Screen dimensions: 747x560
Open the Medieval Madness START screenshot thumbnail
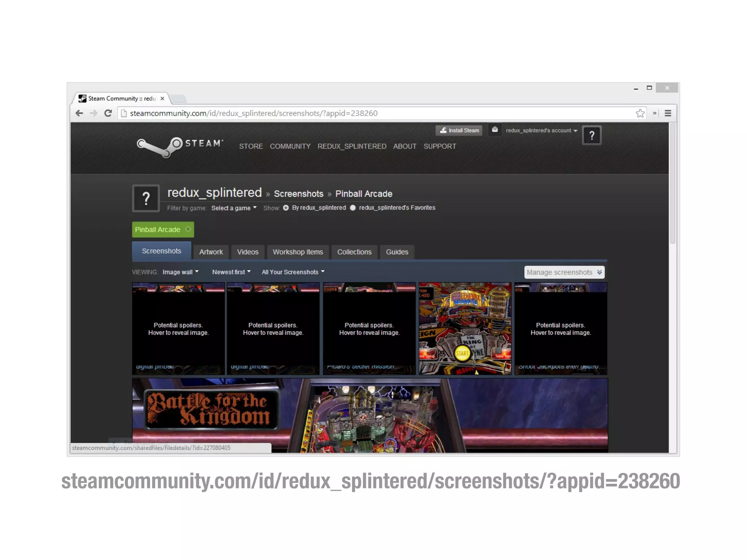(x=465, y=328)
